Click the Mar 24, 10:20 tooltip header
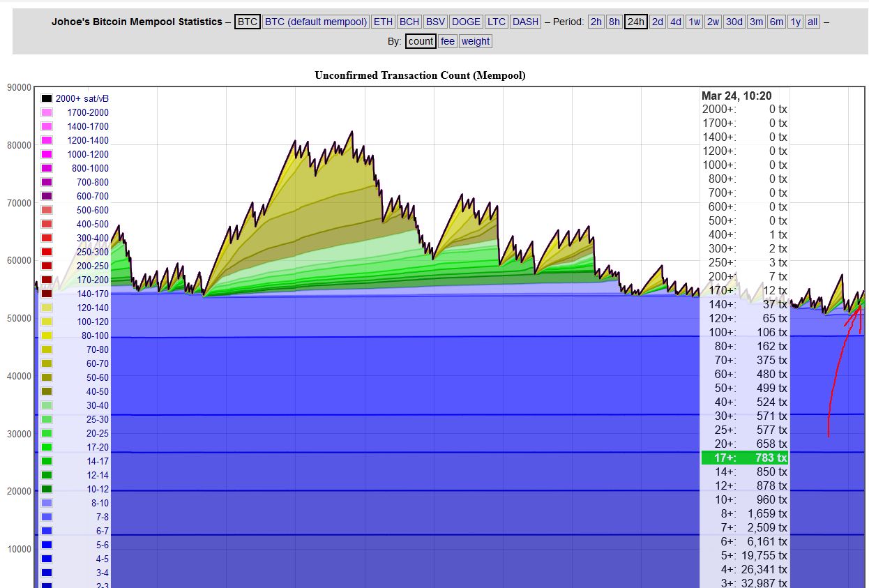 (736, 96)
